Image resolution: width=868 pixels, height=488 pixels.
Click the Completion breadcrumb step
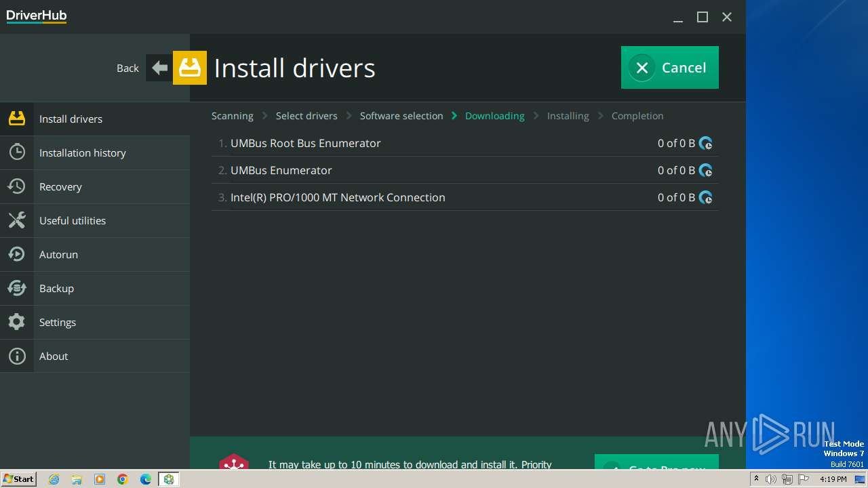pyautogui.click(x=637, y=116)
